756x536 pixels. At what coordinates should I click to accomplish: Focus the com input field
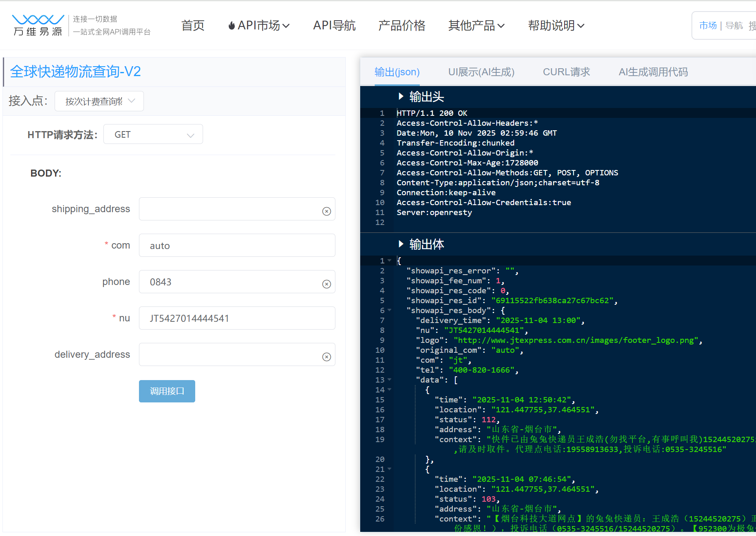click(237, 245)
